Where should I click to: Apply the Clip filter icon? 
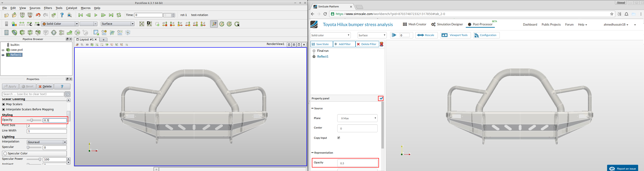tap(22, 32)
